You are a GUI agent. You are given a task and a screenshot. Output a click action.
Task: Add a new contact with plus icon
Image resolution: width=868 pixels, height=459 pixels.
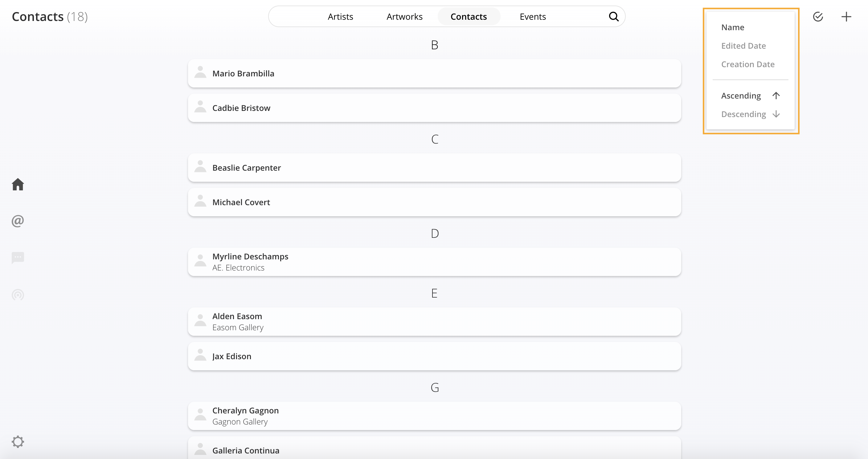click(846, 17)
